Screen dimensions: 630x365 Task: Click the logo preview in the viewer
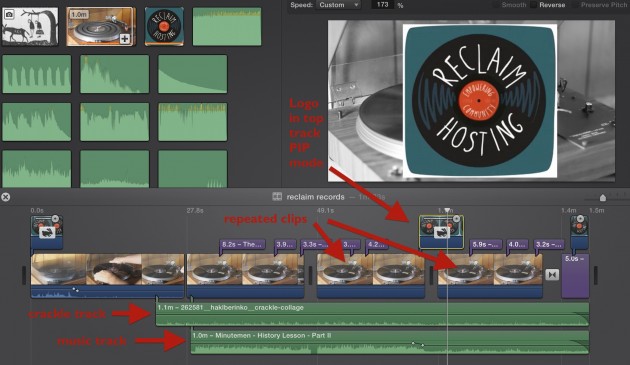point(480,100)
